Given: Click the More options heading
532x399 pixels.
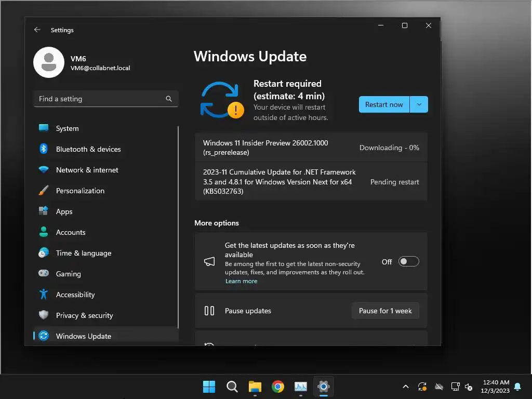Looking at the screenshot, I should [217, 223].
